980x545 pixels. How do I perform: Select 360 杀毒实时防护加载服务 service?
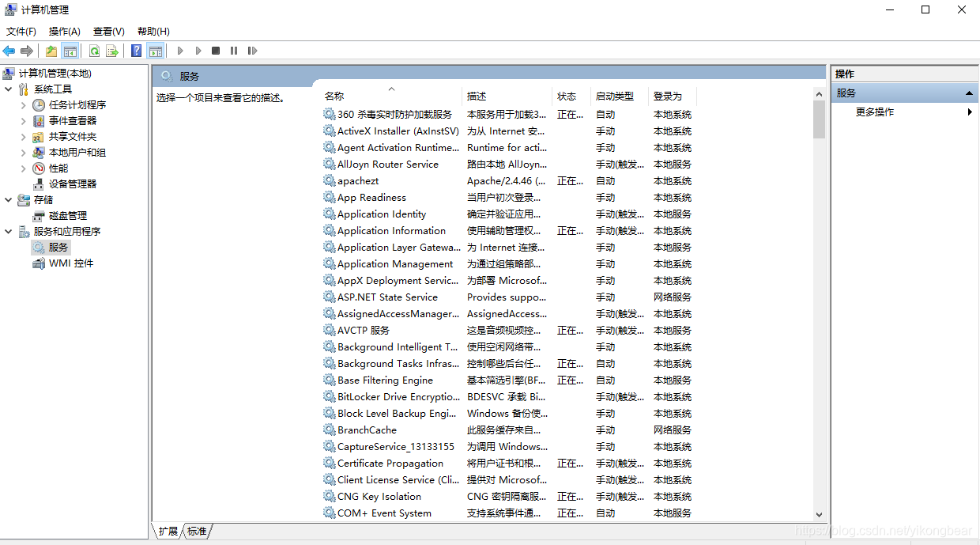(x=394, y=115)
